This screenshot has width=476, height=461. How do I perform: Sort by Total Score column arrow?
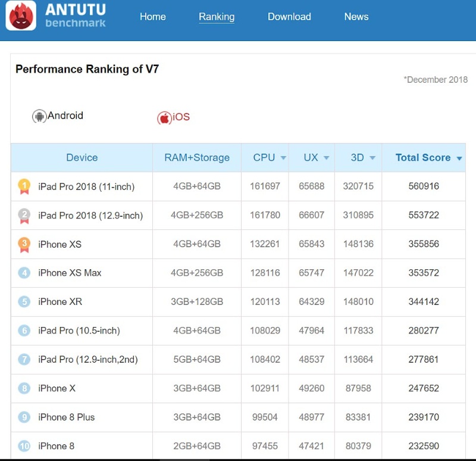click(x=459, y=158)
